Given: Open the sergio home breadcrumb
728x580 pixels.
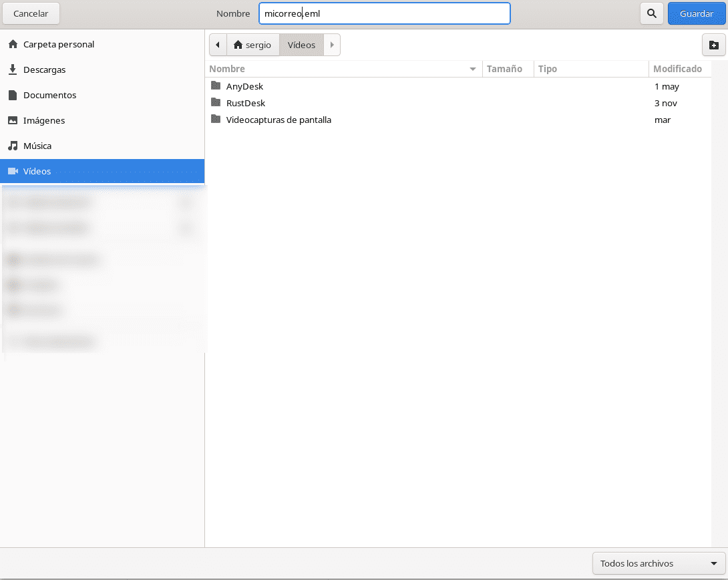Looking at the screenshot, I should tap(252, 45).
